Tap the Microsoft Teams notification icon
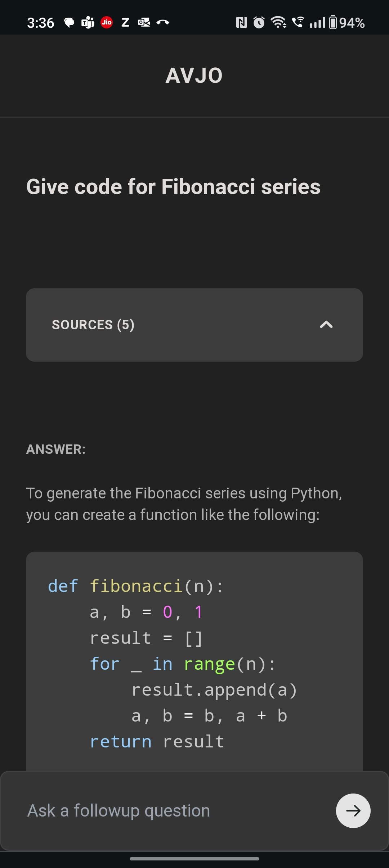The image size is (389, 868). [x=88, y=23]
